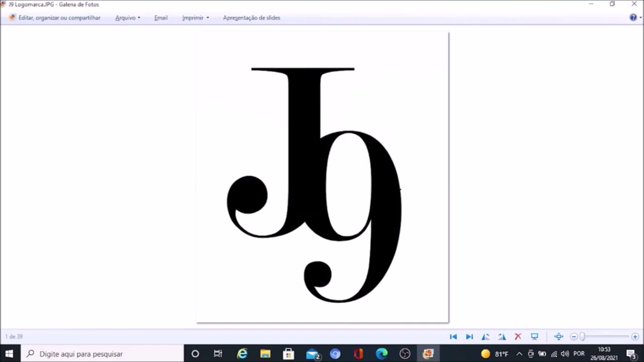644x362 pixels.
Task: Click the '1 de 39' counter text
Action: pyautogui.click(x=14, y=337)
